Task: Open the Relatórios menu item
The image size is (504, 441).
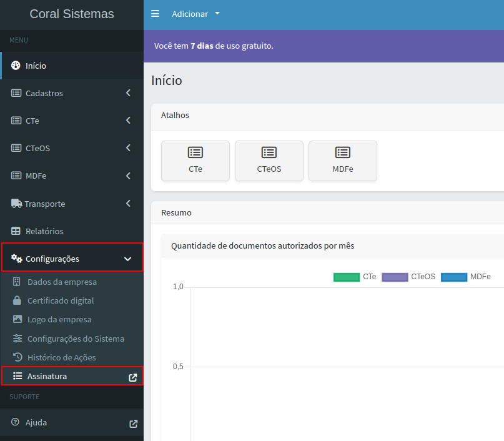Action: pos(44,231)
